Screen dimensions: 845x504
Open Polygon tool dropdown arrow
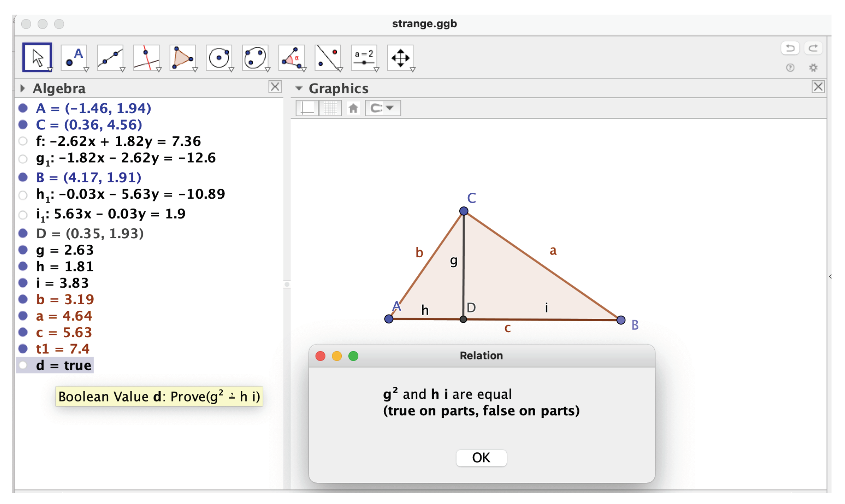click(195, 70)
